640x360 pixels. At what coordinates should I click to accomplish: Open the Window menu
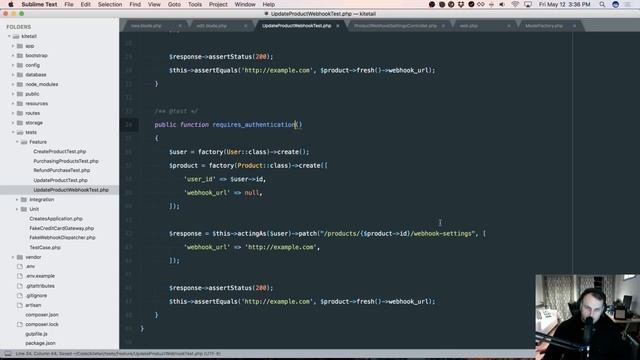(245, 4)
